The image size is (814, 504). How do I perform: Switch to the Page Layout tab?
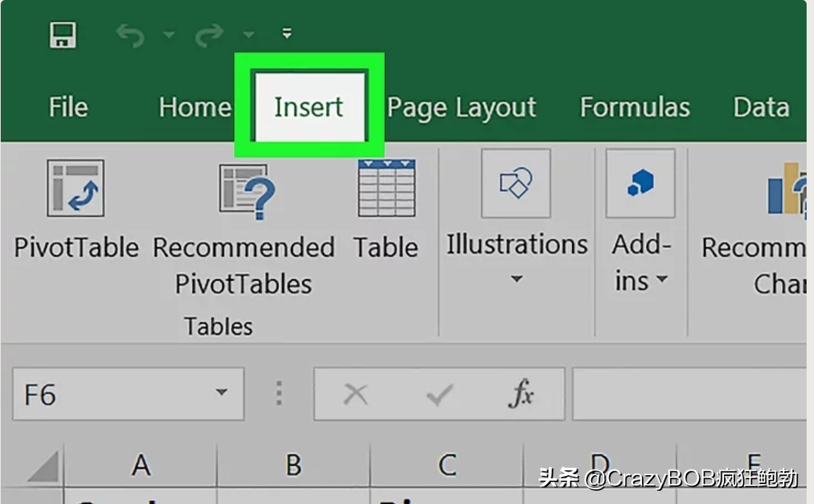click(x=461, y=108)
